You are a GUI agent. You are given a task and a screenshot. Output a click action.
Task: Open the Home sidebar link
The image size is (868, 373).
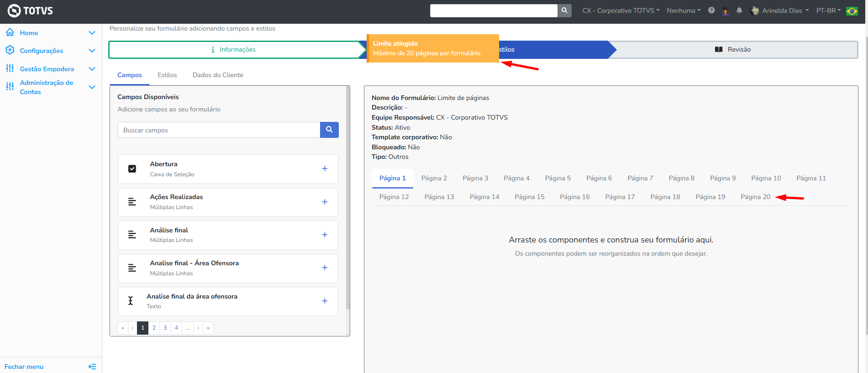pyautogui.click(x=29, y=33)
